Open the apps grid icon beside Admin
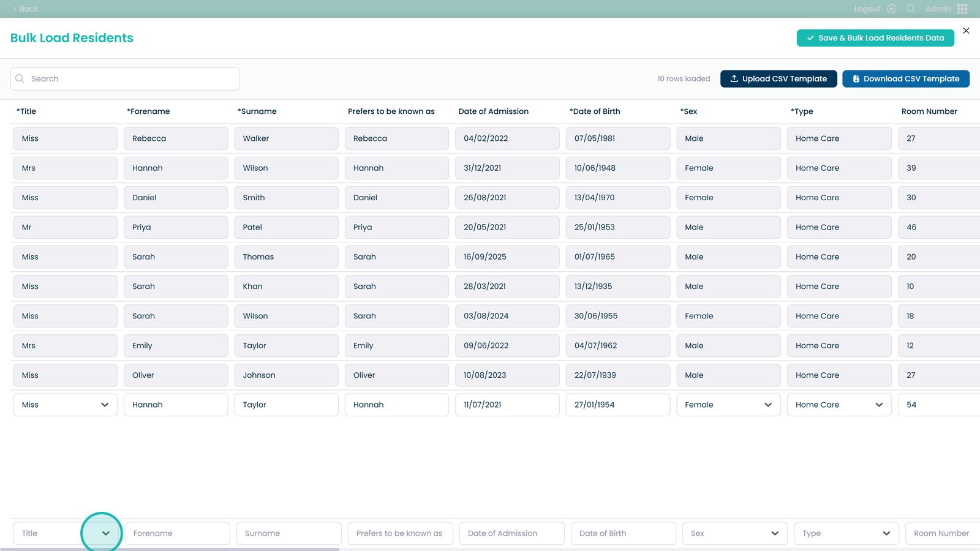The image size is (980, 551). (x=962, y=9)
